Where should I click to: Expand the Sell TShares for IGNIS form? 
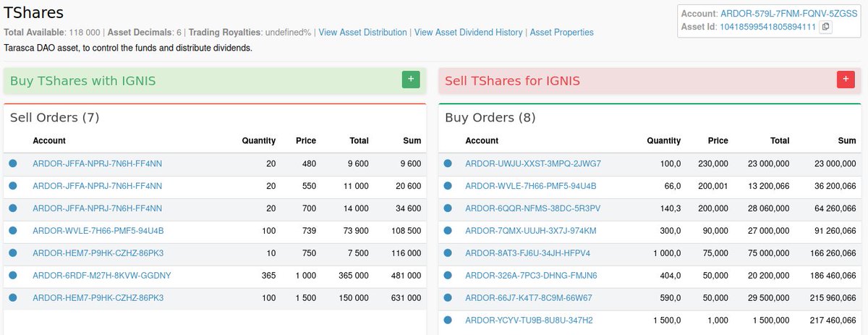tap(846, 80)
